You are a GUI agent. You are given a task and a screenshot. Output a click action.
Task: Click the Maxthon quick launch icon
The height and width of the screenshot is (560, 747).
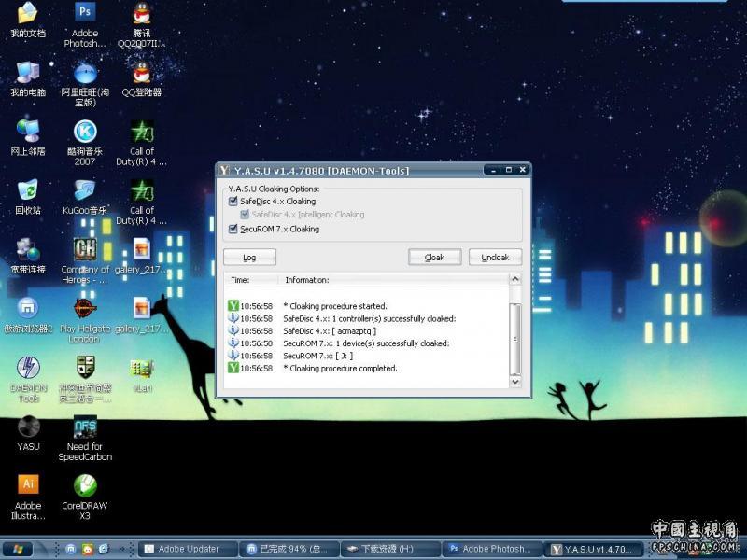71,549
